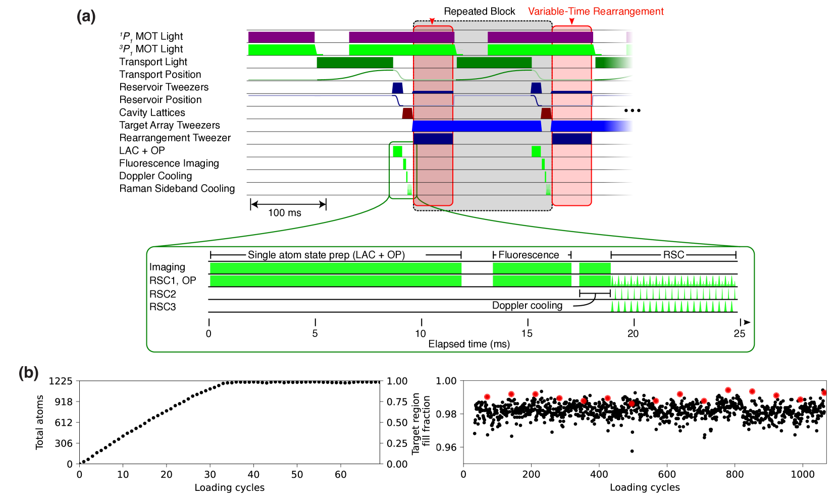Click the 'Transport Position' label
Image resolution: width=838 pixels, height=504 pixels.
point(160,74)
